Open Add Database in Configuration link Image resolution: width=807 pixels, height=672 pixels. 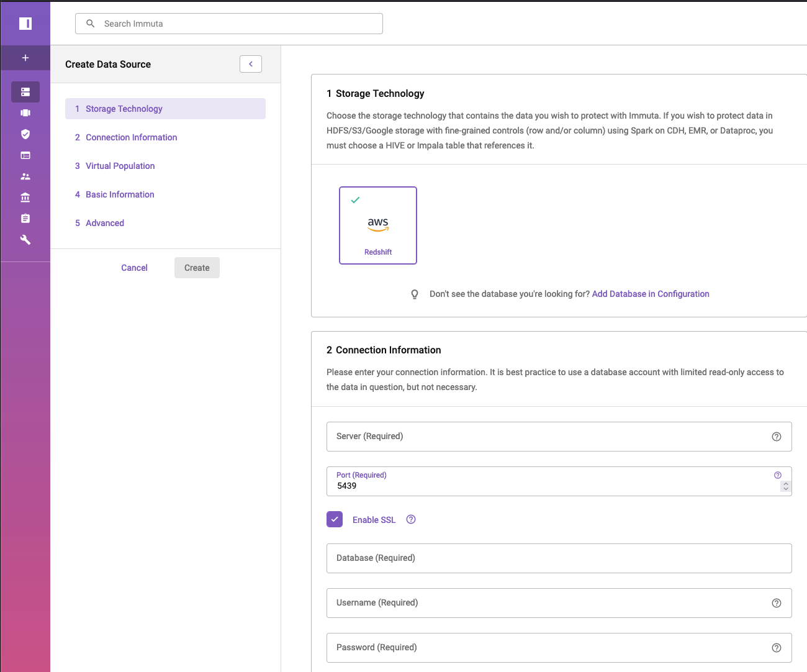pos(650,294)
